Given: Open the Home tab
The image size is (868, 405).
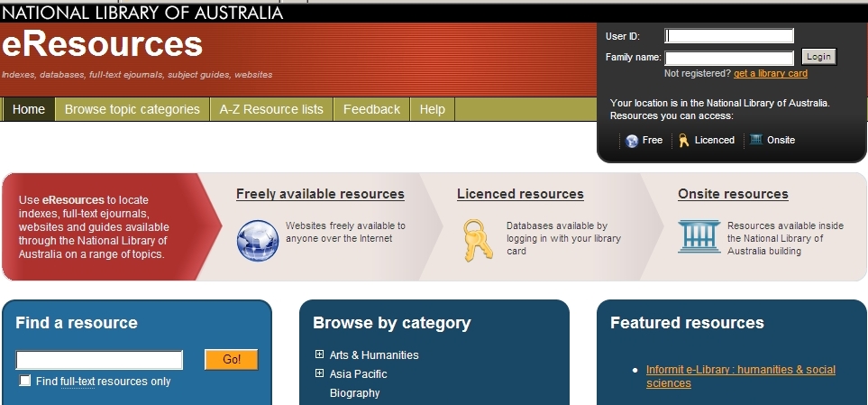Looking at the screenshot, I should click(x=29, y=109).
